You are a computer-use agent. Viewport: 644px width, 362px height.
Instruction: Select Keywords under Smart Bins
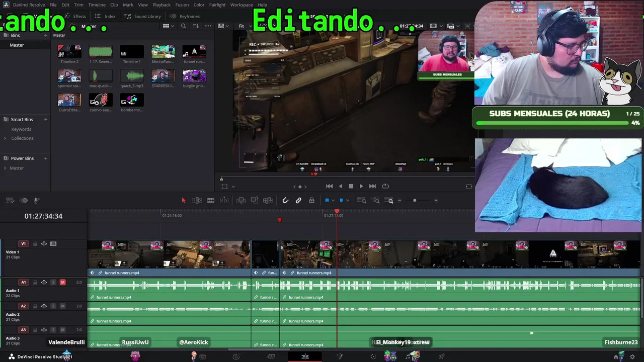(x=21, y=129)
